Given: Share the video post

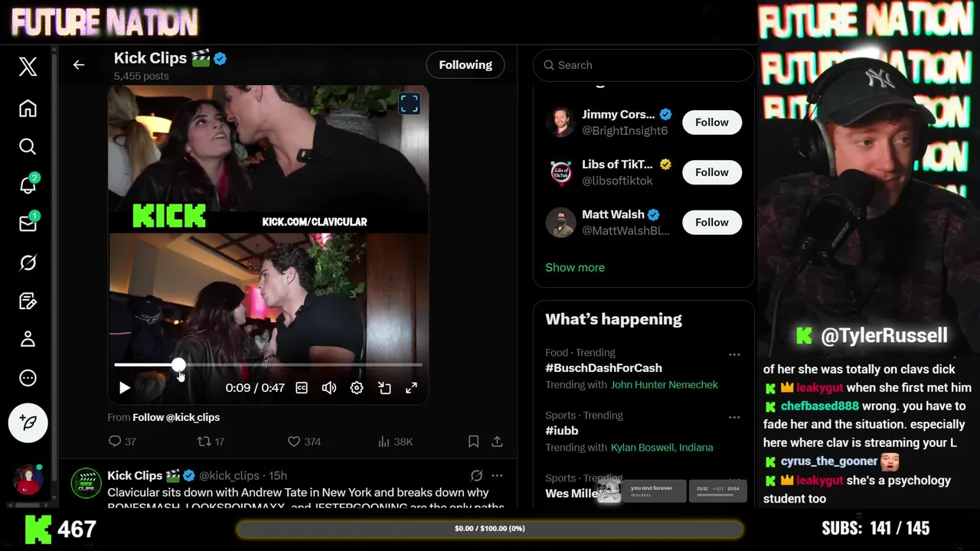Looking at the screenshot, I should pyautogui.click(x=498, y=442).
